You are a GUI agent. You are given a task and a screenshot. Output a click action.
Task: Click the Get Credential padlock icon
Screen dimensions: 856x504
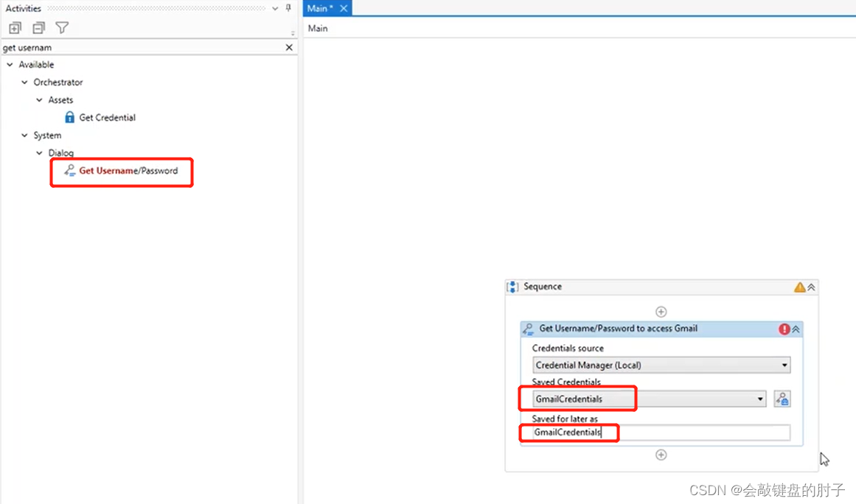[x=69, y=116]
